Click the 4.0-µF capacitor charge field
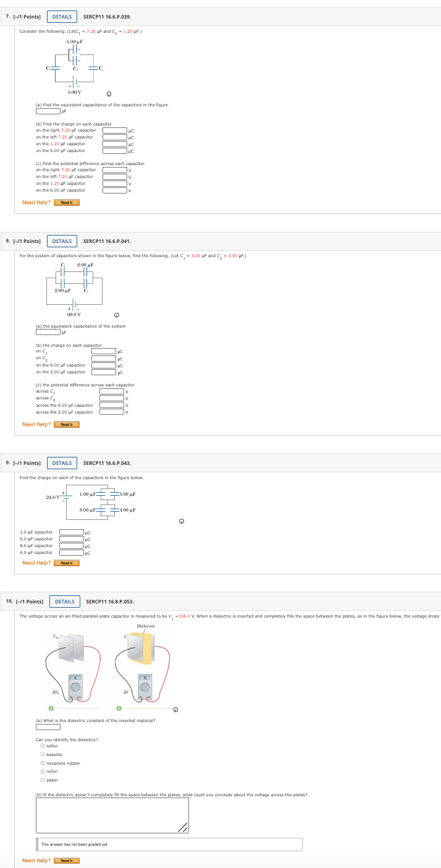This screenshot has height=868, width=441. pyautogui.click(x=71, y=553)
